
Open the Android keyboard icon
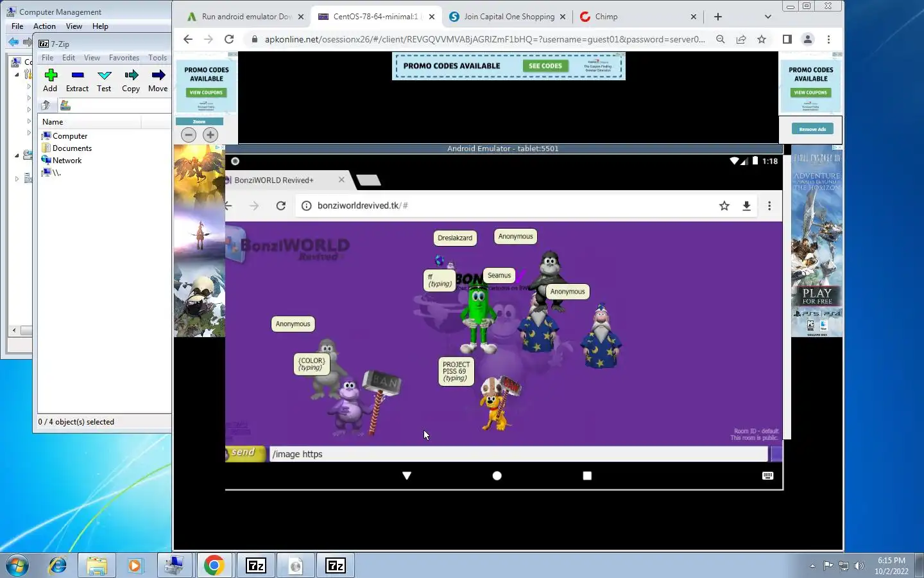click(767, 476)
